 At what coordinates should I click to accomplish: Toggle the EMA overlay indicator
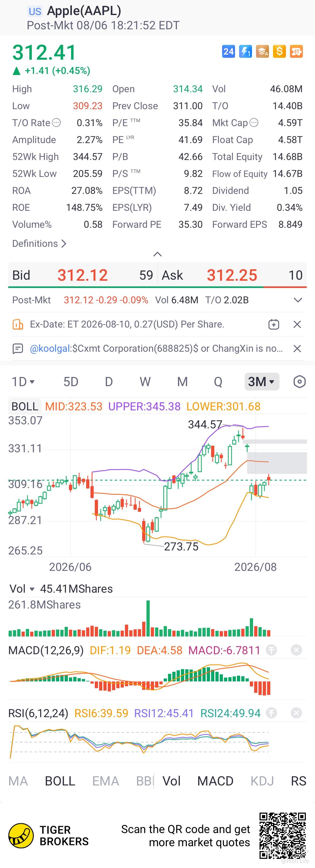pyautogui.click(x=106, y=781)
